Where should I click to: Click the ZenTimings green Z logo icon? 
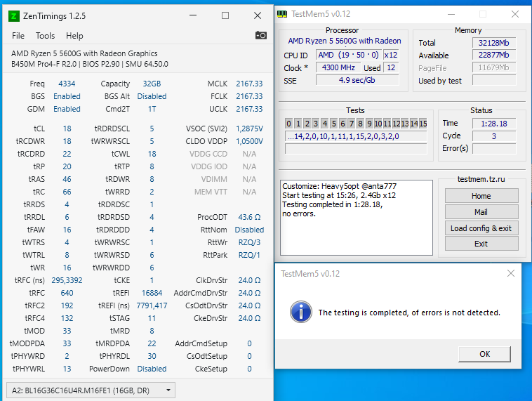coord(13,15)
